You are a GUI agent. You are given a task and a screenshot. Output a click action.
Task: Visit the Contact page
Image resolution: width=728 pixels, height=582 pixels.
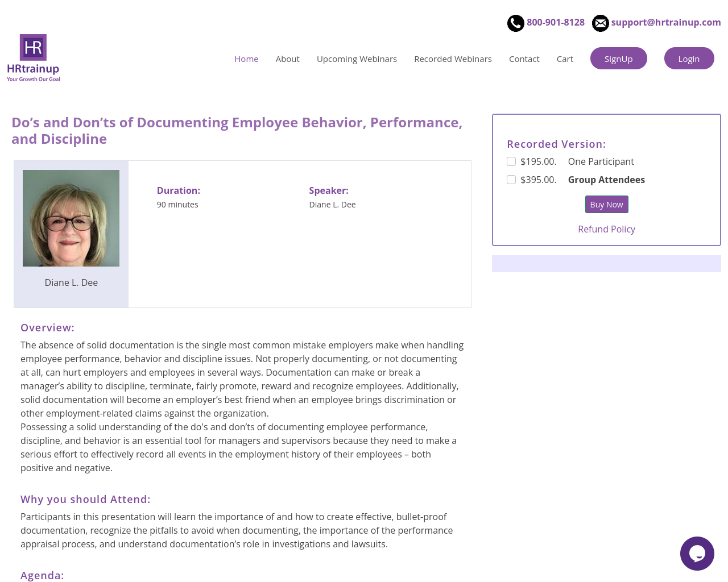pyautogui.click(x=524, y=59)
